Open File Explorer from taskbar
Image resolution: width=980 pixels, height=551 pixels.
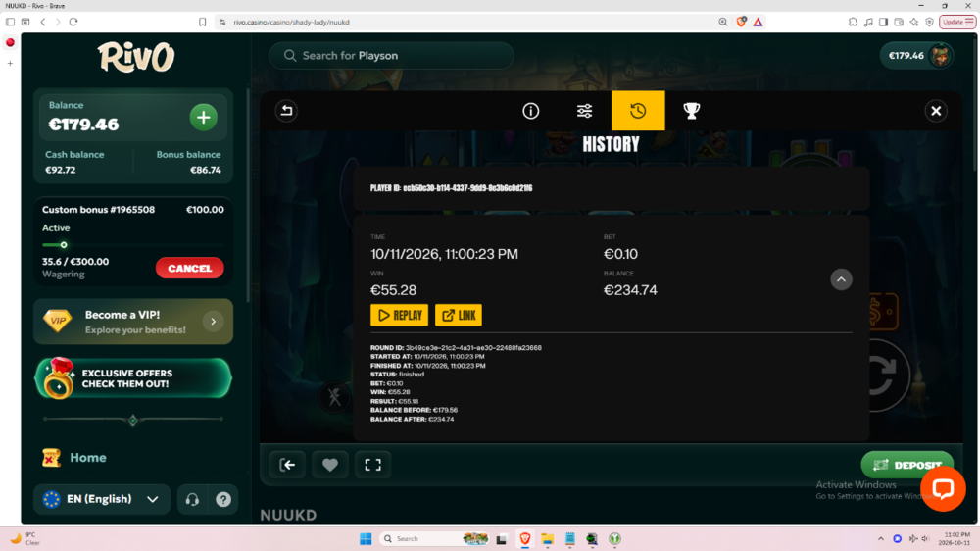[548, 538]
